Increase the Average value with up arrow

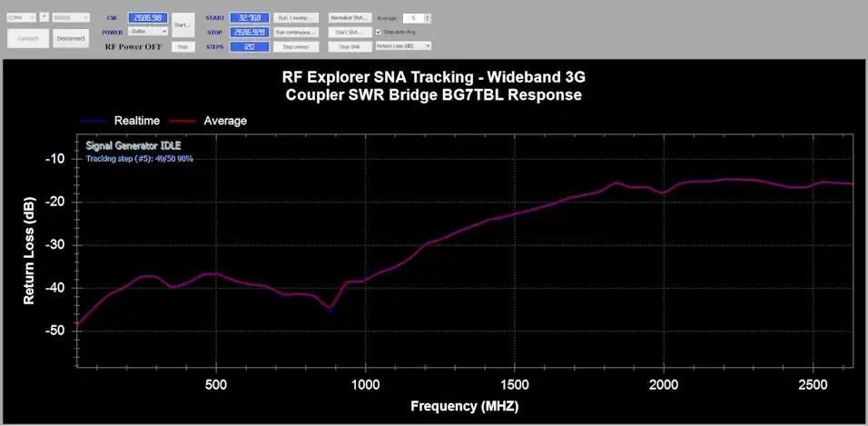tap(428, 15)
